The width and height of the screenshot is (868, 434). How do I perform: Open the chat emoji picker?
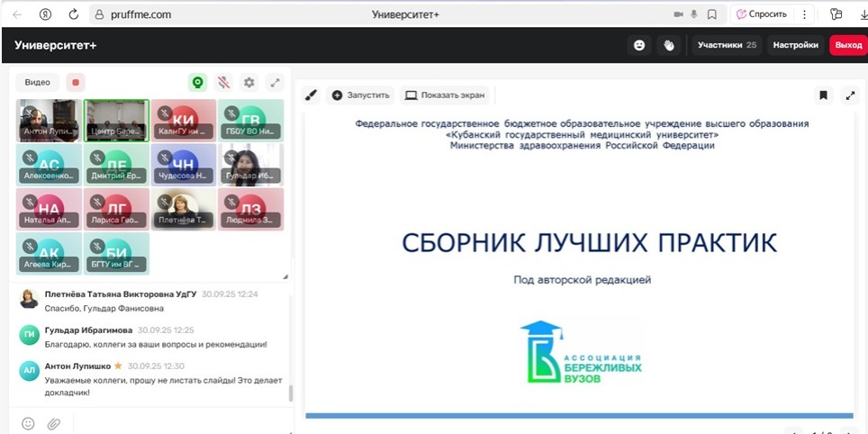[28, 423]
